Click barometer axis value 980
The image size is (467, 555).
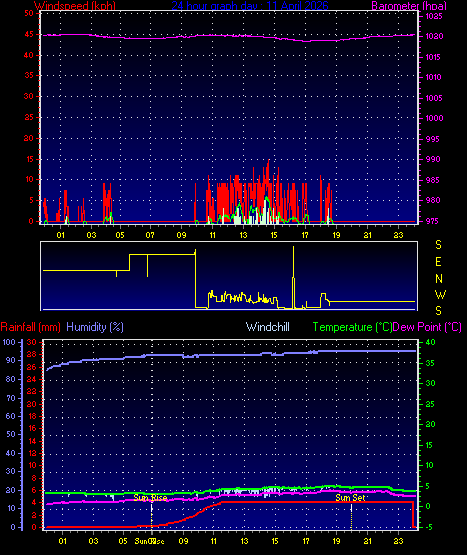click(x=433, y=200)
